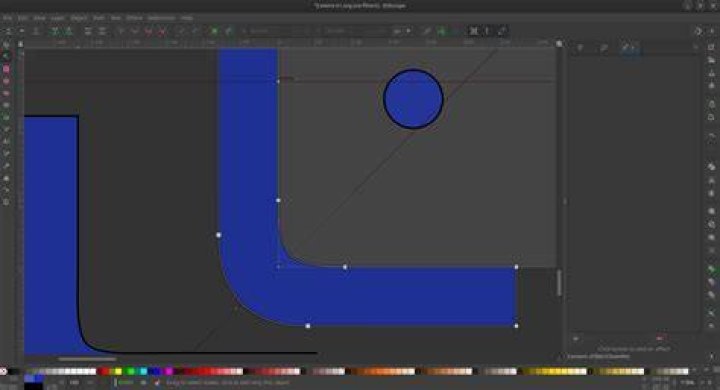The image size is (720, 390).
Task: Open the Layer menu
Action: coord(58,17)
